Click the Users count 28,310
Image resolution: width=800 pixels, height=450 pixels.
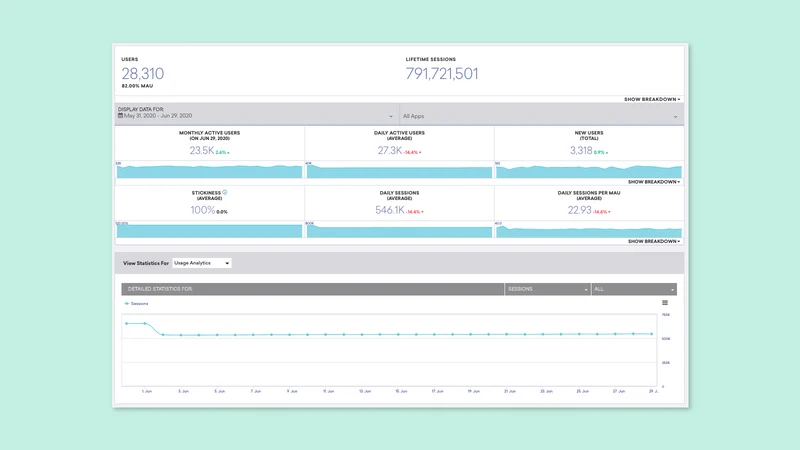tap(143, 73)
